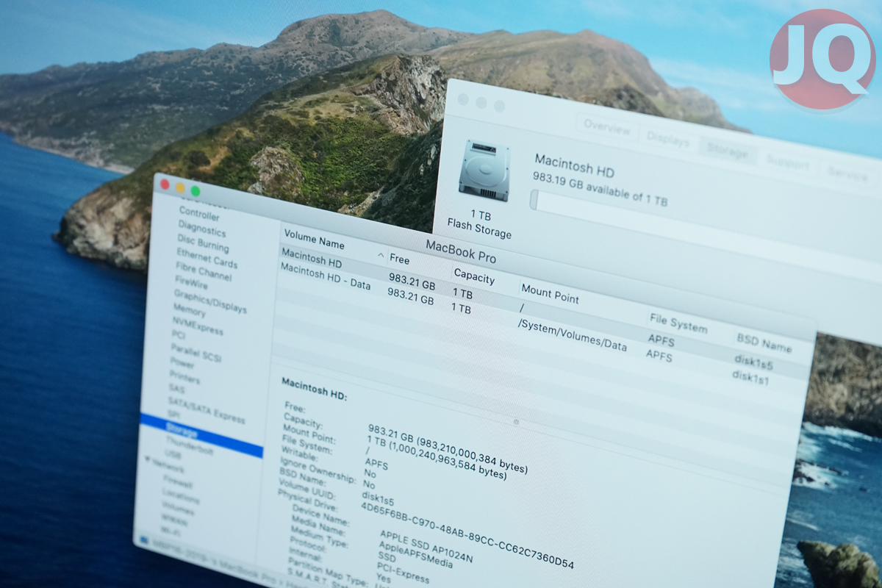Click the "983.19 GB available of 1 TB" text
The width and height of the screenshot is (882, 588).
pyautogui.click(x=600, y=190)
